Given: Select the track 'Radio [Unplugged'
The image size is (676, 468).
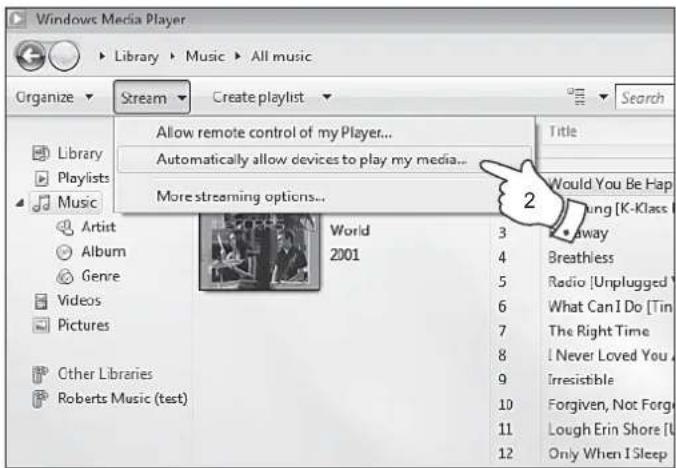Looking at the screenshot, I should click(610, 282).
